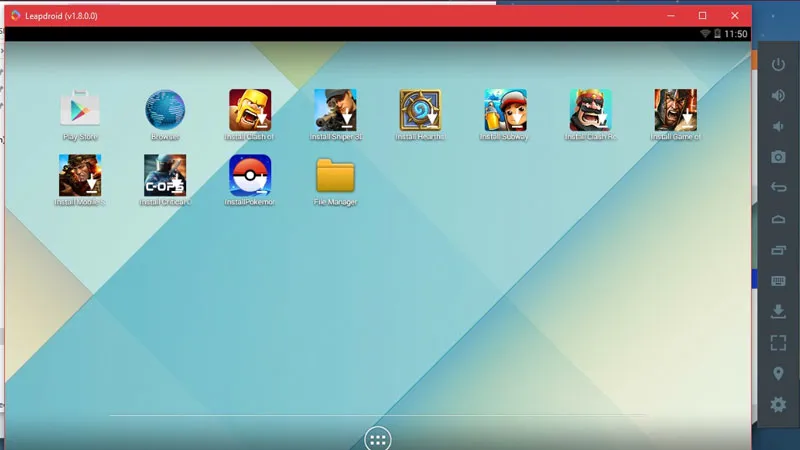Open the Play Store app
This screenshot has width=800, height=450.
80,110
